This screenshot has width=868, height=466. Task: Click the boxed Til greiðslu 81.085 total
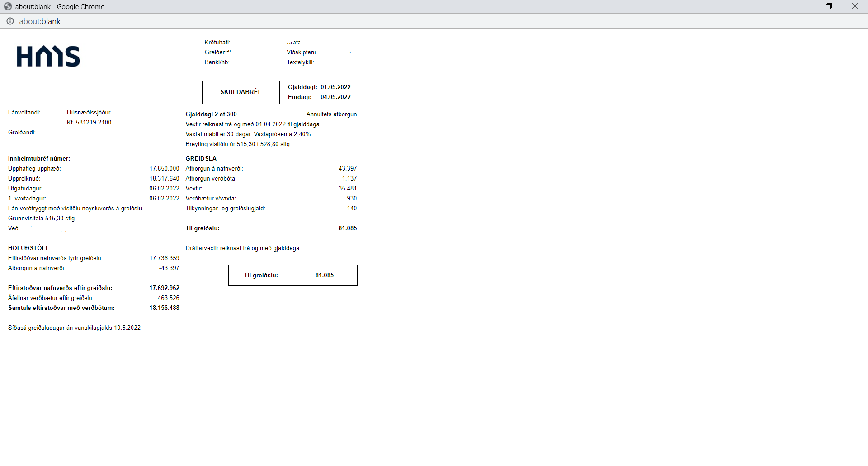pos(292,275)
